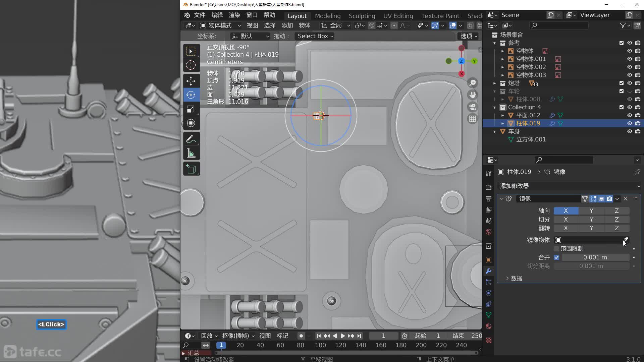The height and width of the screenshot is (362, 644).
Task: Select the Move tool in toolbar
Action: pyautogui.click(x=191, y=81)
